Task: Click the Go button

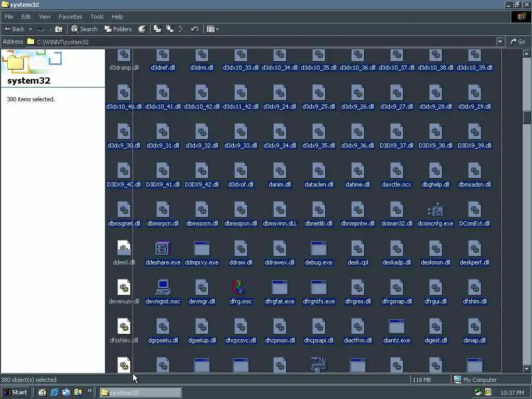Action: (x=518, y=42)
